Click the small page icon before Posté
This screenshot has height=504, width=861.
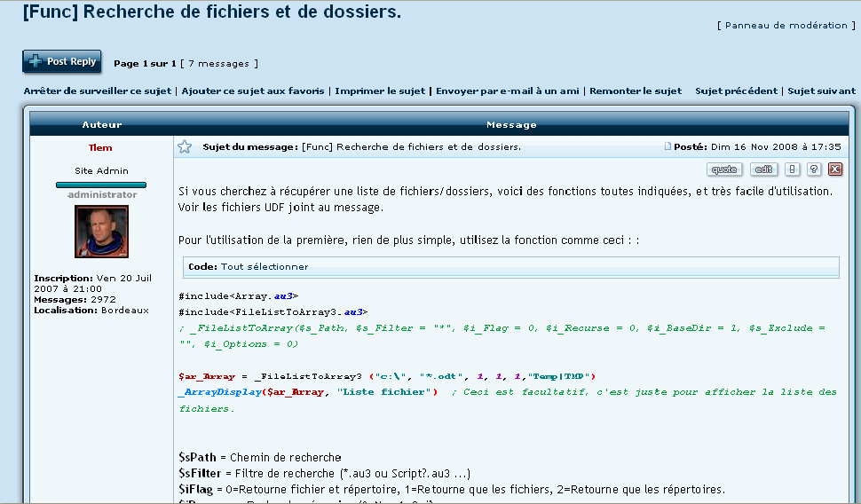click(x=668, y=147)
